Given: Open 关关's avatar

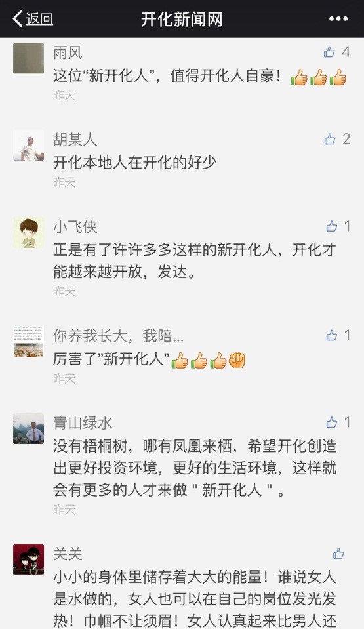Looking at the screenshot, I should click(28, 559).
